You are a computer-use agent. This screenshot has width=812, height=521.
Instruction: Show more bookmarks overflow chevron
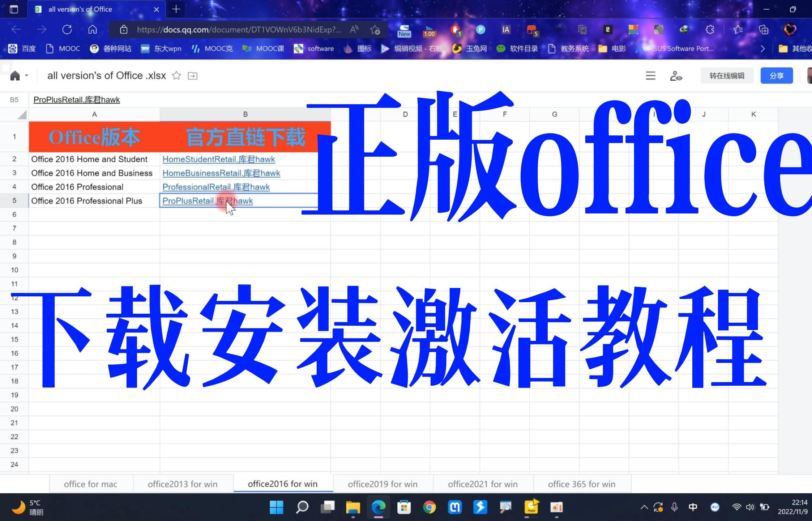coord(762,48)
